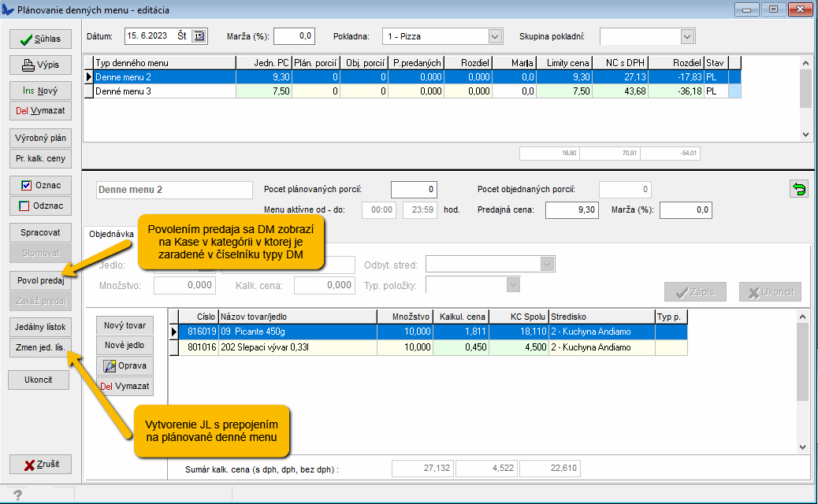The width and height of the screenshot is (818, 504).
Task: Click the Výpis printer button
Action: (x=40, y=65)
